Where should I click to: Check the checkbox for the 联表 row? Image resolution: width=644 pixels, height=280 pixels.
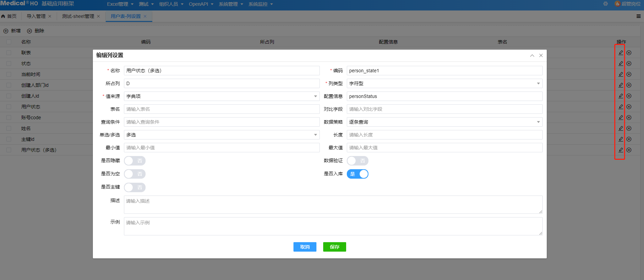tap(9, 53)
